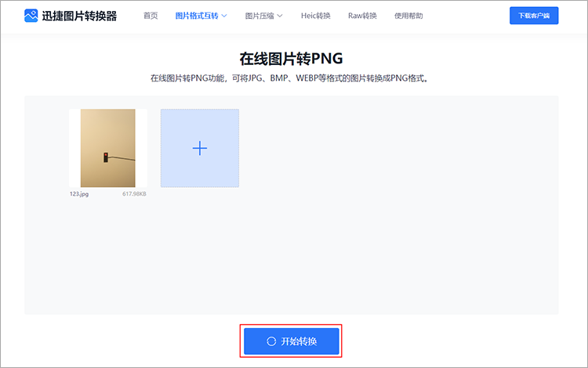The image size is (588, 368).
Task: Click the 开始转换 button
Action: [x=292, y=341]
